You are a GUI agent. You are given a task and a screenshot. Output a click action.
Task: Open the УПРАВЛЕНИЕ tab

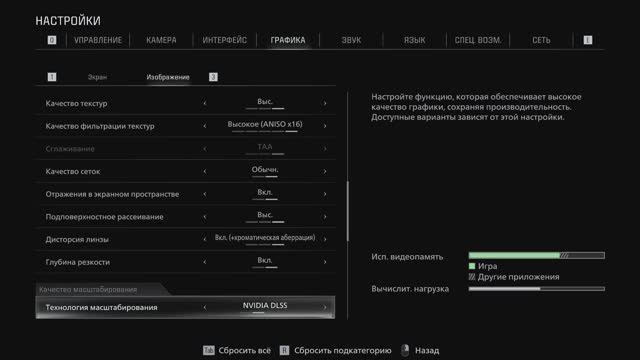point(98,40)
